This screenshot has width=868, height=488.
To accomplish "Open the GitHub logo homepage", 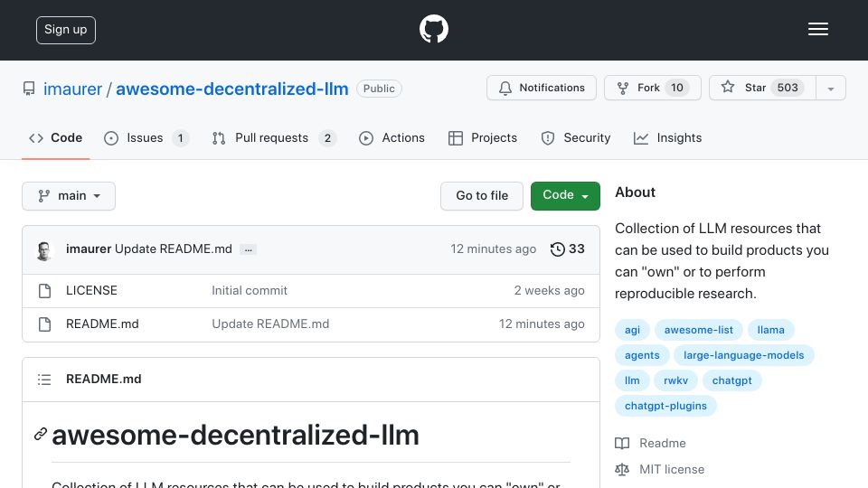I will click(433, 29).
